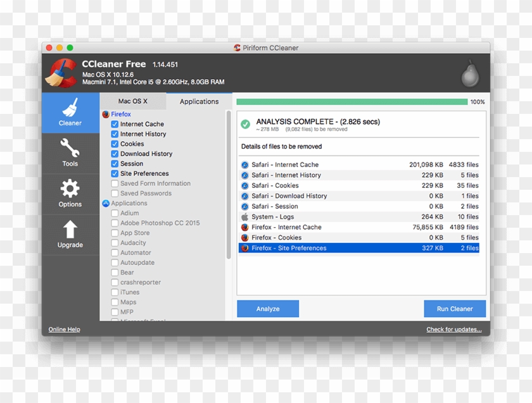Collapse the Applications category

(x=105, y=203)
